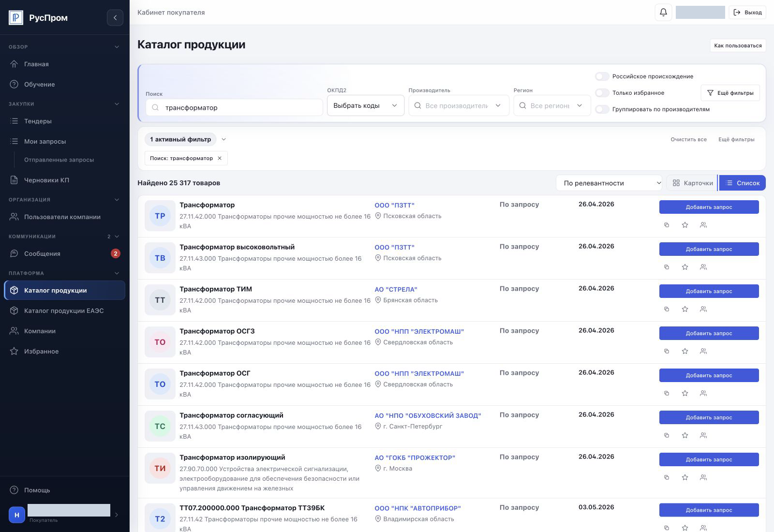The image size is (774, 532).
Task: Click the search field containing 'трансформатор'
Action: click(234, 107)
